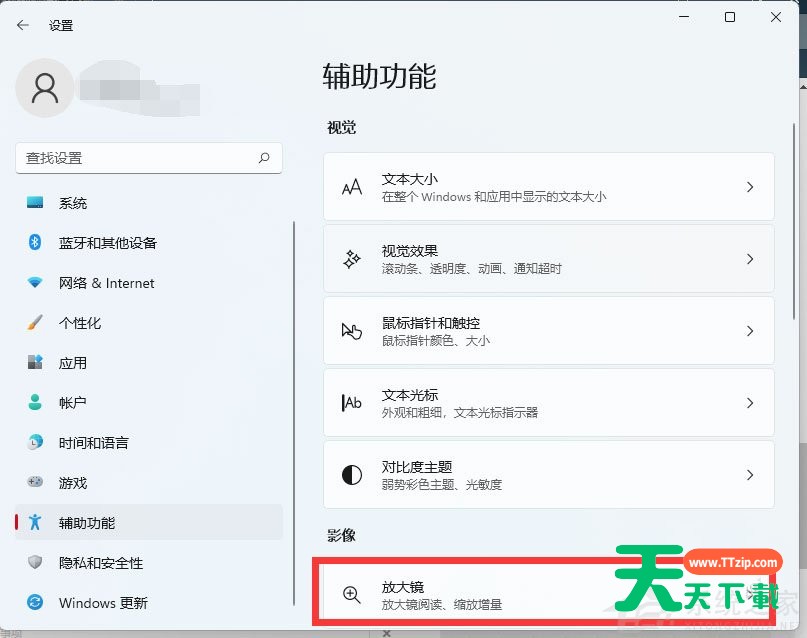Click the 对比度主题 half-circle icon
This screenshot has height=638, width=807.
(352, 475)
